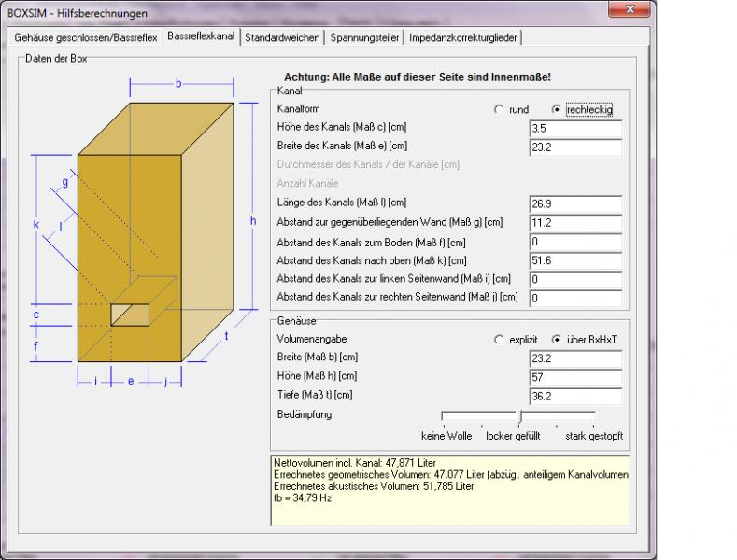Click the Länge des Kanals input field
The image size is (737, 560).
(574, 203)
